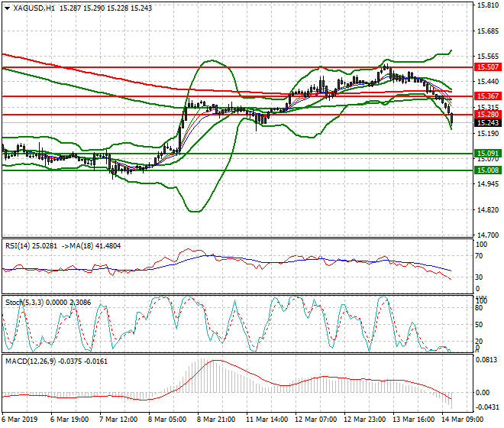Click the 14 Mar 09:00 time label
Screen dimensions: 504x428
pos(462,420)
